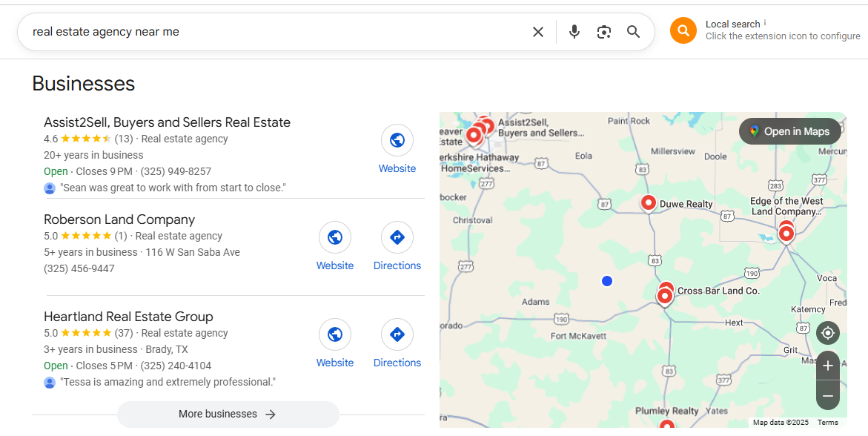The image size is (868, 436).
Task: Clear the search box text
Action: click(538, 32)
